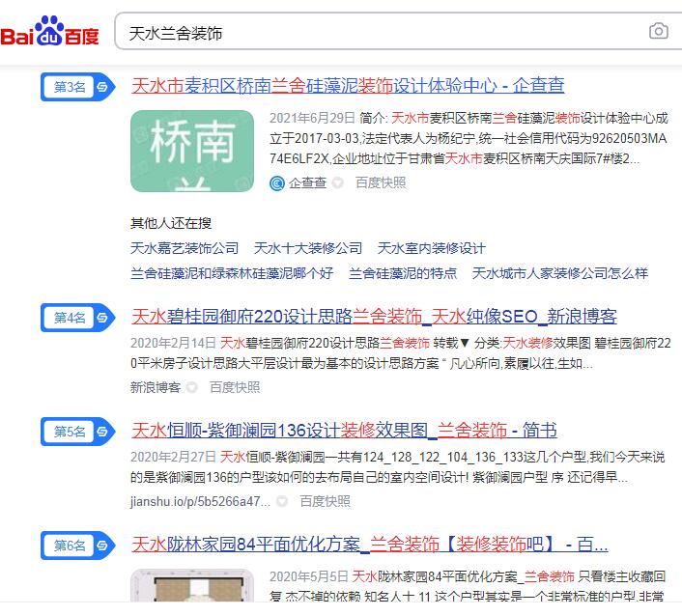Click the 第3名 rank badge
Viewport: 682px width, 616px height.
(x=78, y=87)
